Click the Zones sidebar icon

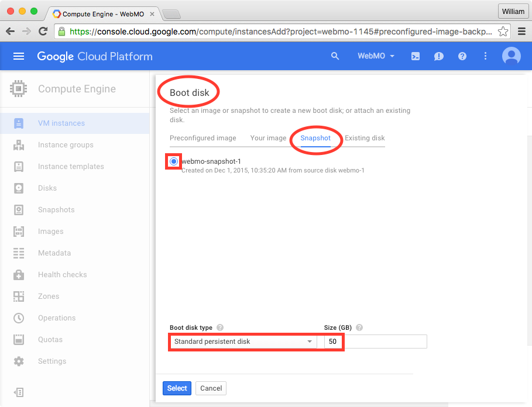pyautogui.click(x=19, y=296)
